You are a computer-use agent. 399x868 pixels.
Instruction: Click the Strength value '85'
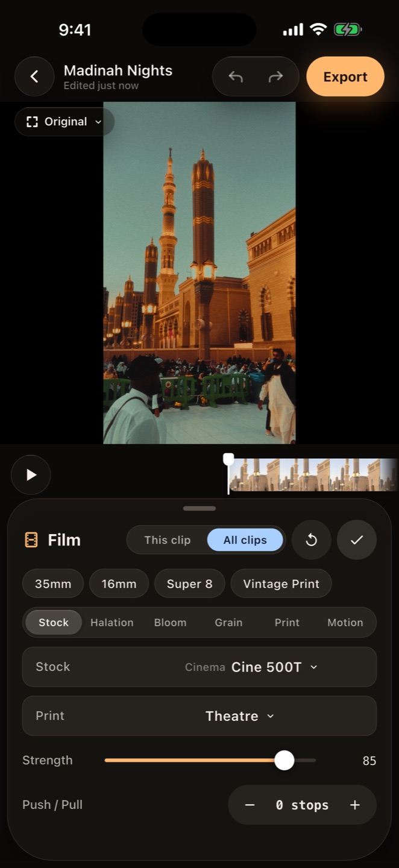pyautogui.click(x=369, y=761)
